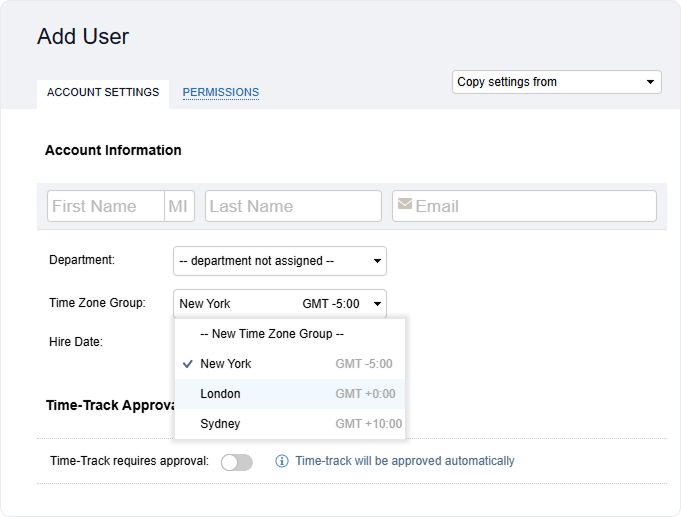Click the checkmark icon next to New York
The image size is (681, 517).
188,364
